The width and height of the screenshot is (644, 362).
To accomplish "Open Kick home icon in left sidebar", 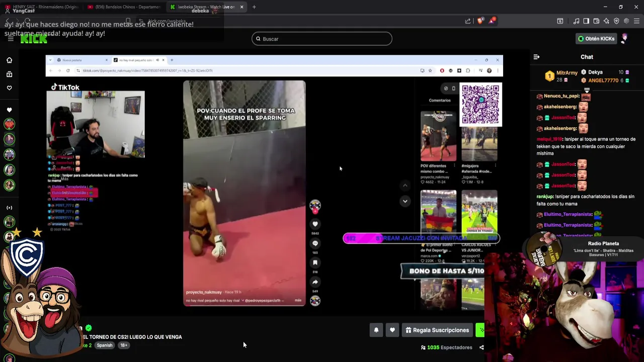I will click(9, 60).
